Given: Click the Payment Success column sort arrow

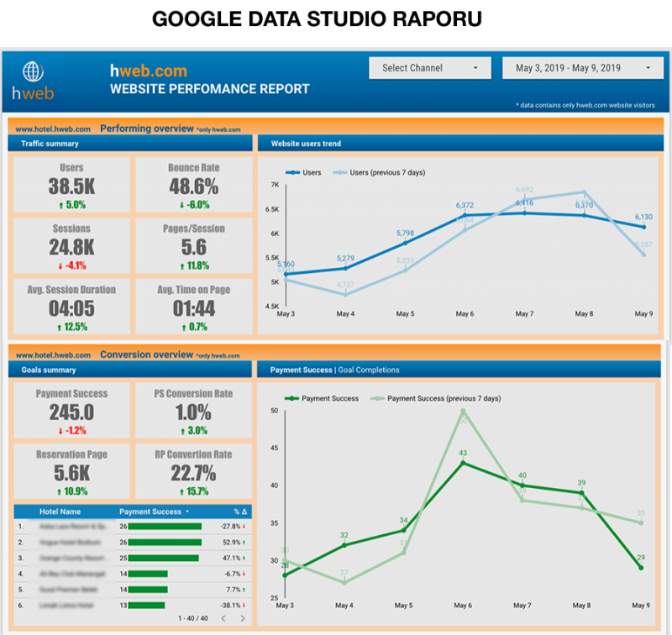Looking at the screenshot, I should tap(187, 512).
